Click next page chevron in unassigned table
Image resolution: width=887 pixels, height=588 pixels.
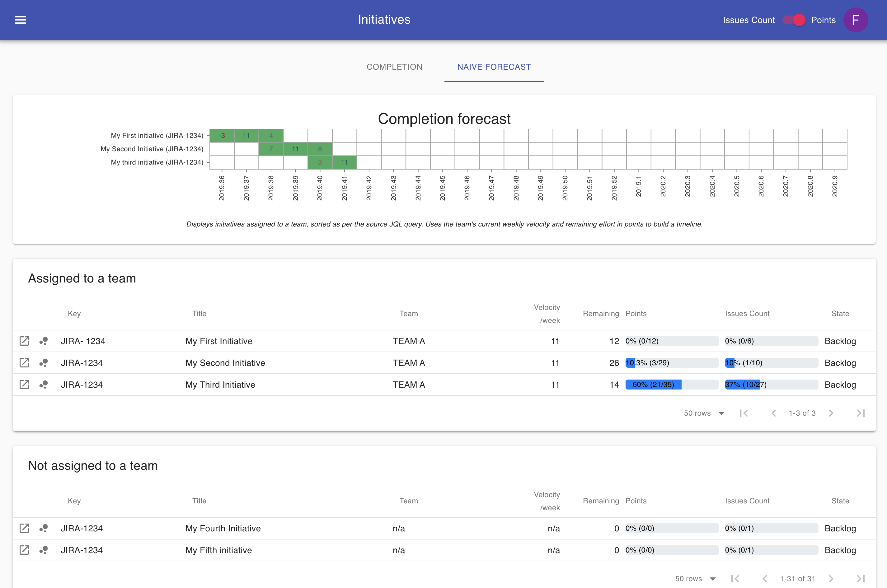(831, 578)
